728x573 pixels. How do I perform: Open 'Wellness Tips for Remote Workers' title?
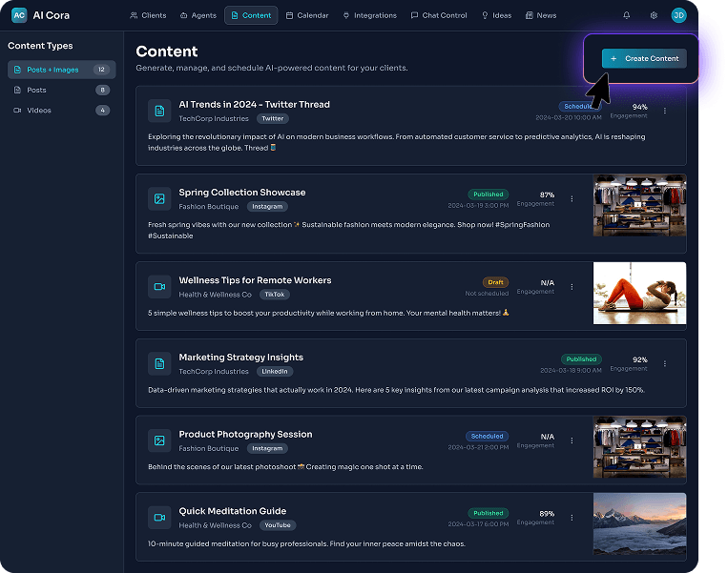(x=255, y=280)
